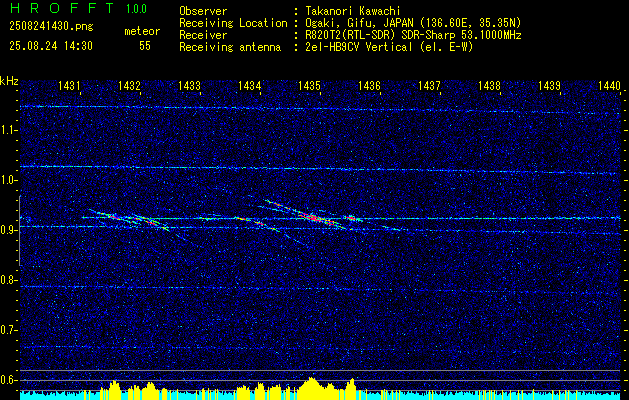Click the Receiving Location label
This screenshot has width=629, height=400.
(x=233, y=23)
